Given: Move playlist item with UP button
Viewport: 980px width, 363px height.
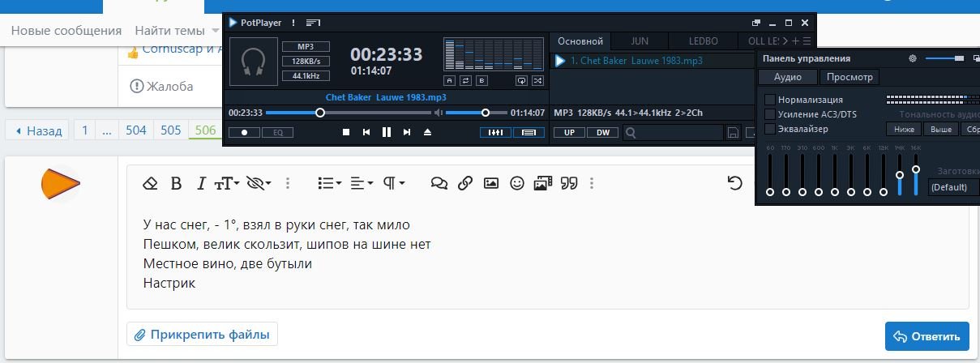Looking at the screenshot, I should (569, 133).
